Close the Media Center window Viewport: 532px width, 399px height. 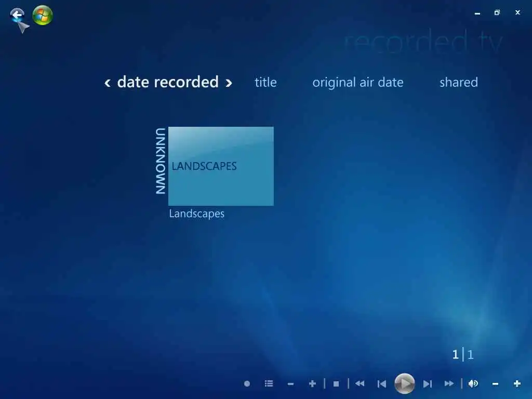[517, 12]
